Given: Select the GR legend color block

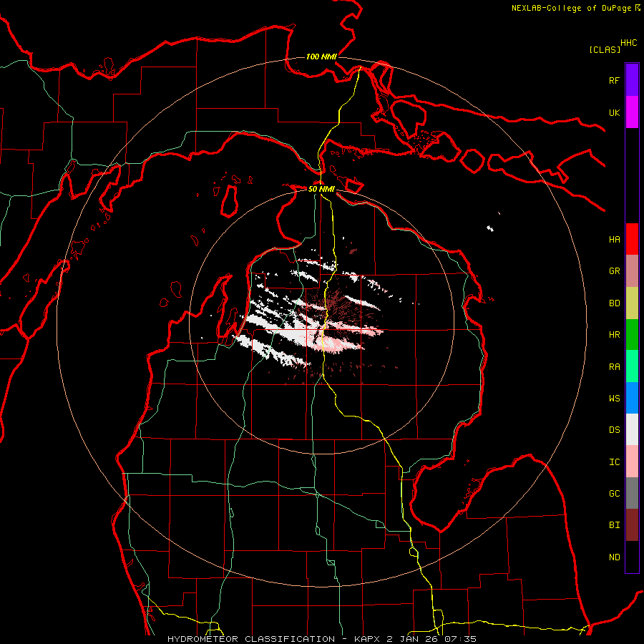Looking at the screenshot, I should (x=632, y=271).
